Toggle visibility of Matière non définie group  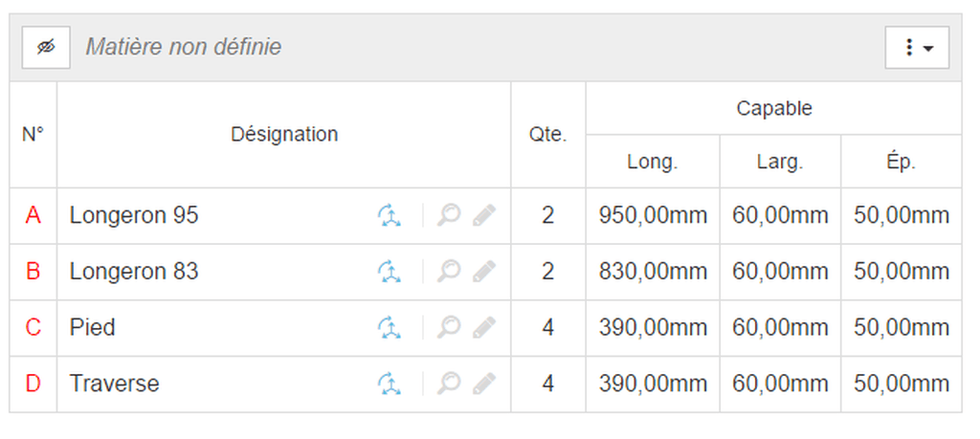[46, 48]
